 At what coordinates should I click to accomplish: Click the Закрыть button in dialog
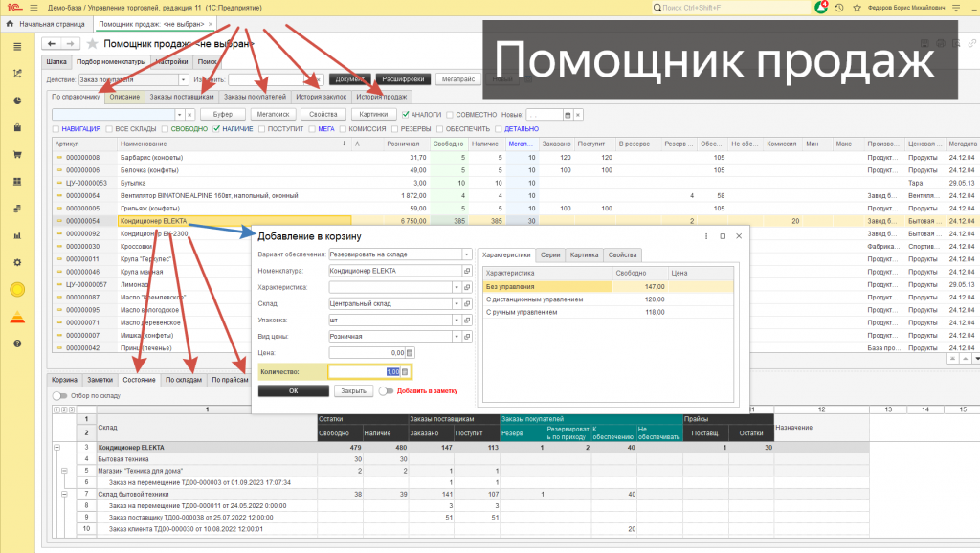(353, 391)
